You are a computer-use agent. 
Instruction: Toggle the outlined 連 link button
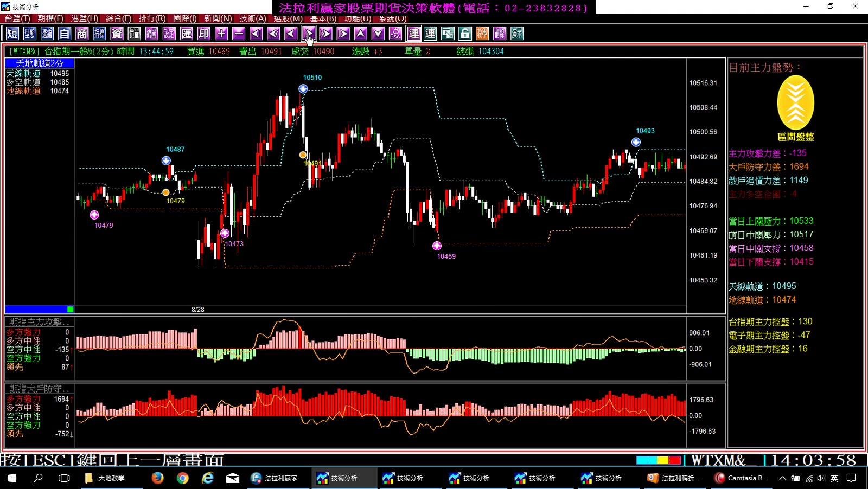[413, 34]
